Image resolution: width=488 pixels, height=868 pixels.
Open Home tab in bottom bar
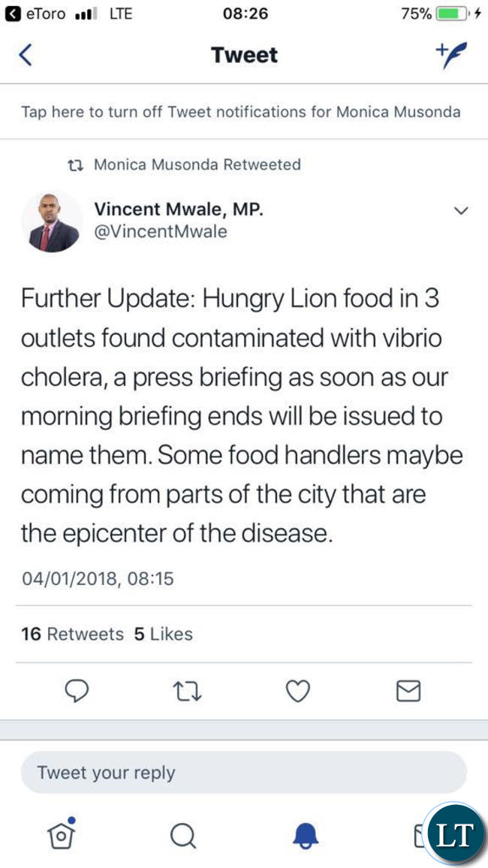pyautogui.click(x=62, y=833)
